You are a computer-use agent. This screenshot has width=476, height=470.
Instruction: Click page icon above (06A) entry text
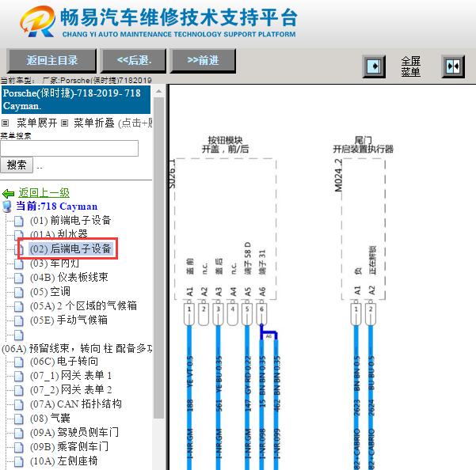pyautogui.click(x=18, y=335)
